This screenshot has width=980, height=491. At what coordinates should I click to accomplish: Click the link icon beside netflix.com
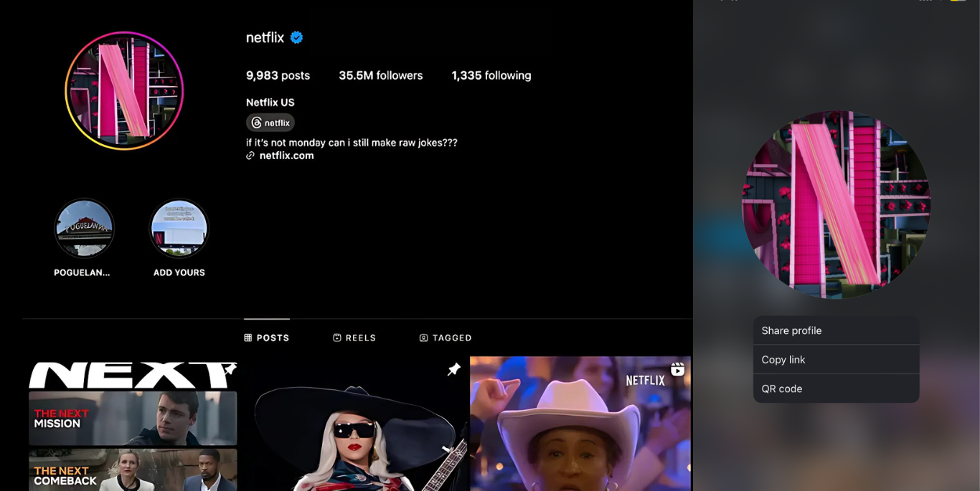coord(250,156)
